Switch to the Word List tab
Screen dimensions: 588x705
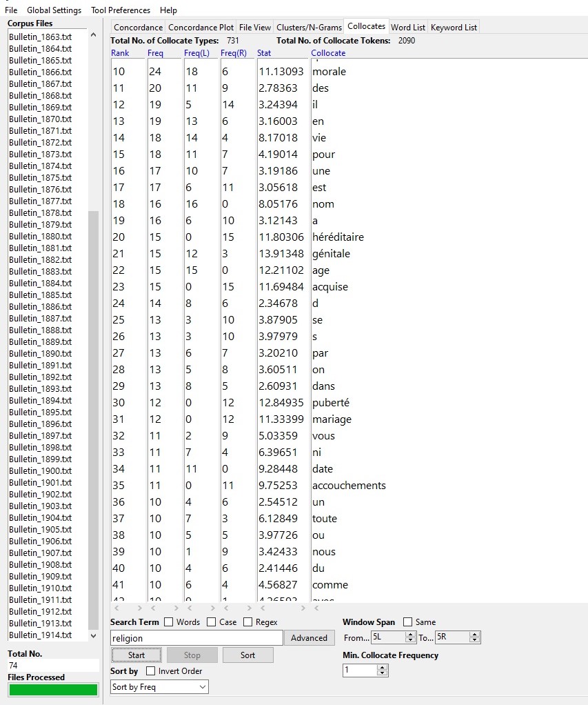407,27
